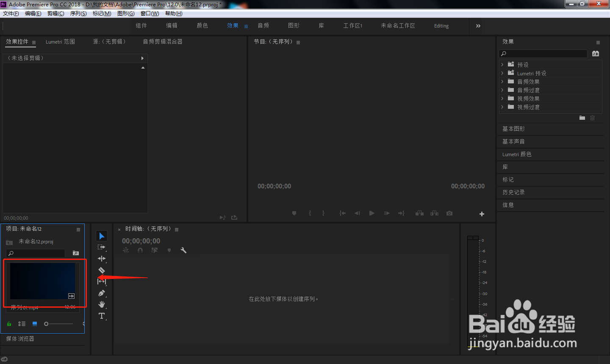Go to In point in program monitor

(x=342, y=213)
